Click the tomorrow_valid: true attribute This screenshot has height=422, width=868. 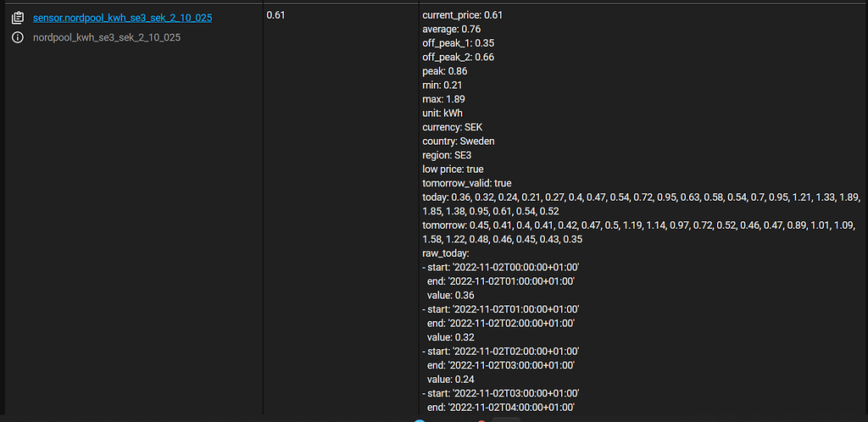466,183
